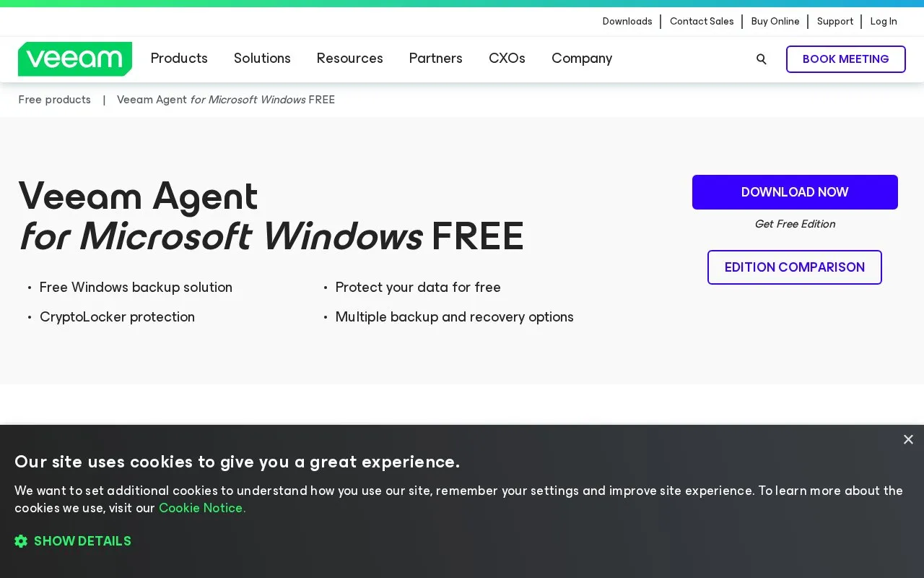Click the Veeam Agent for Microsoft Windows FREE breadcrumb
The width and height of the screenshot is (924, 578).
226,100
